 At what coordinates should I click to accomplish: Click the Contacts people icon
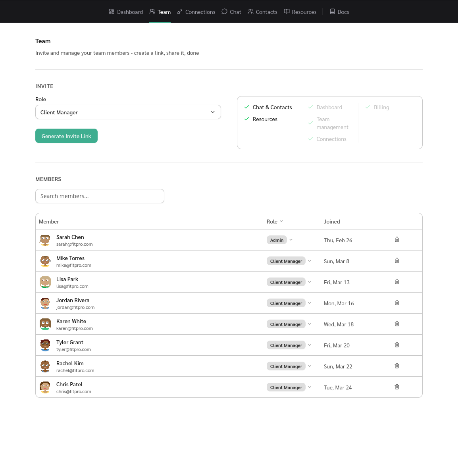coord(250,12)
